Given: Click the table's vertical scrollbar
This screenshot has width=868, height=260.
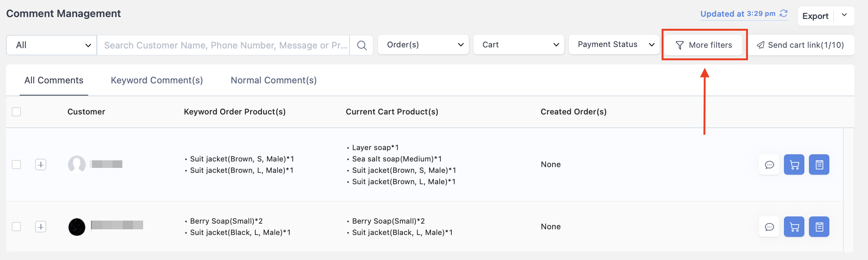Looking at the screenshot, I should (x=849, y=190).
